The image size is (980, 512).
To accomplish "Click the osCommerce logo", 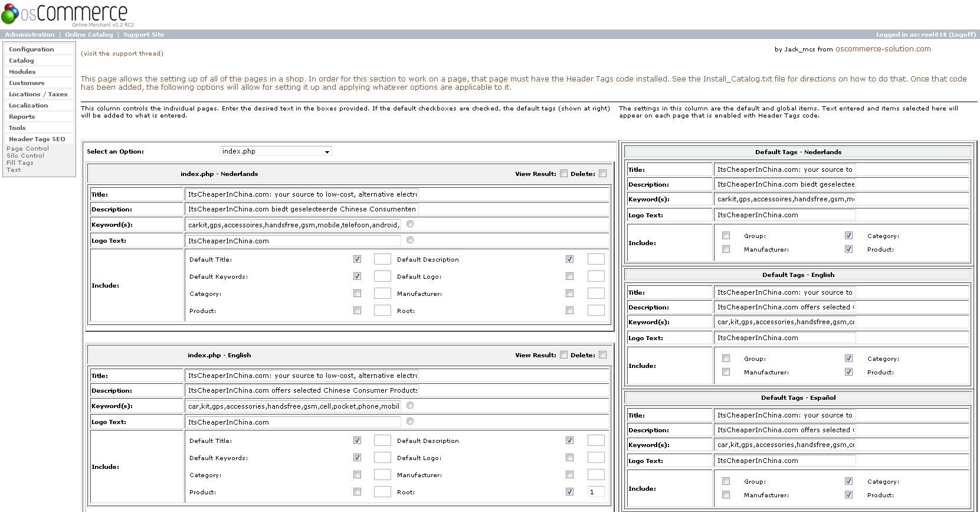I will click(67, 14).
